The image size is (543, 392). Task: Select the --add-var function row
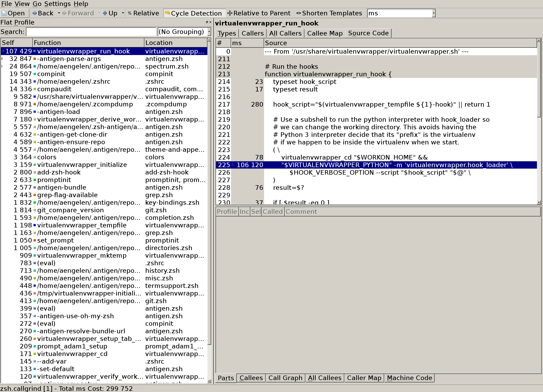(104, 361)
